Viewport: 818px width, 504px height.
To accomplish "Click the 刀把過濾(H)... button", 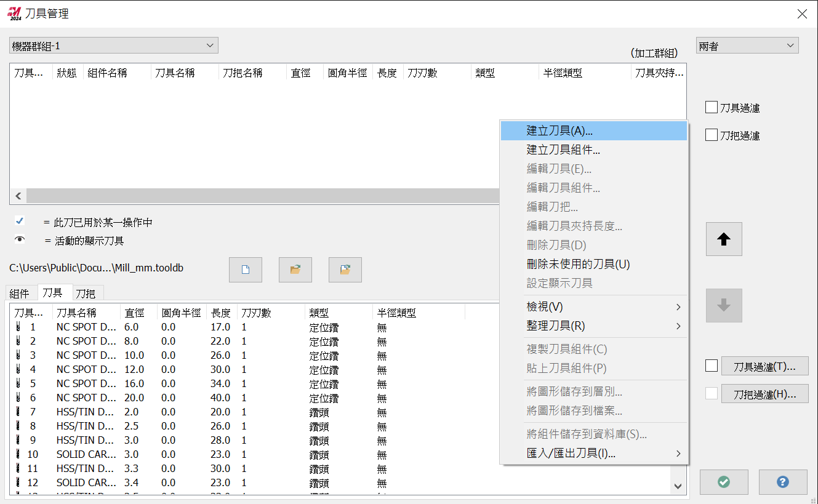I will coord(764,394).
